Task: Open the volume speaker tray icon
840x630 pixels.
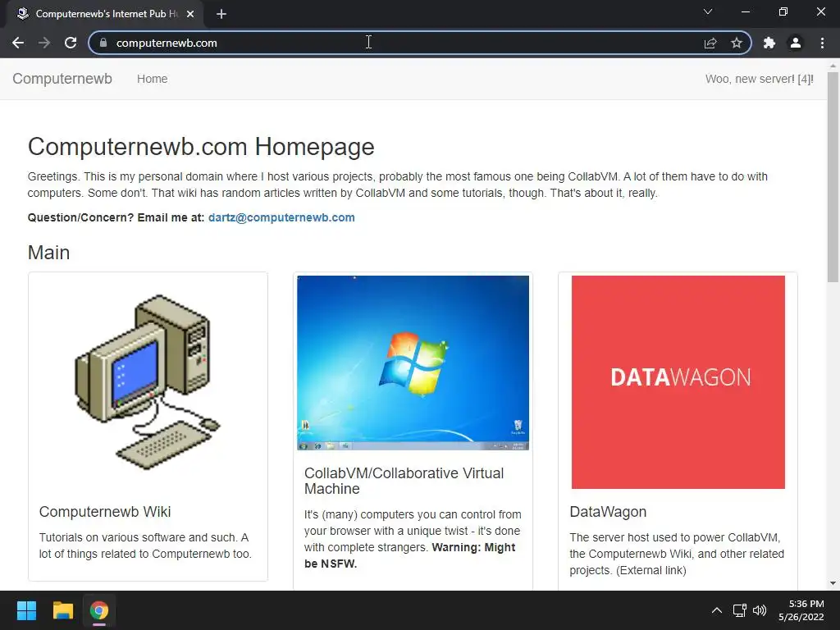Action: (760, 610)
